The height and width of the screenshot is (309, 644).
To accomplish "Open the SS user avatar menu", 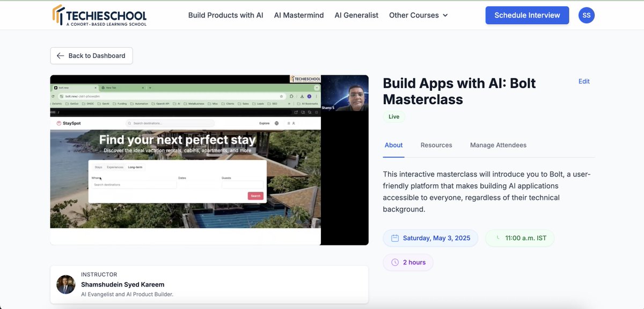I will [587, 15].
